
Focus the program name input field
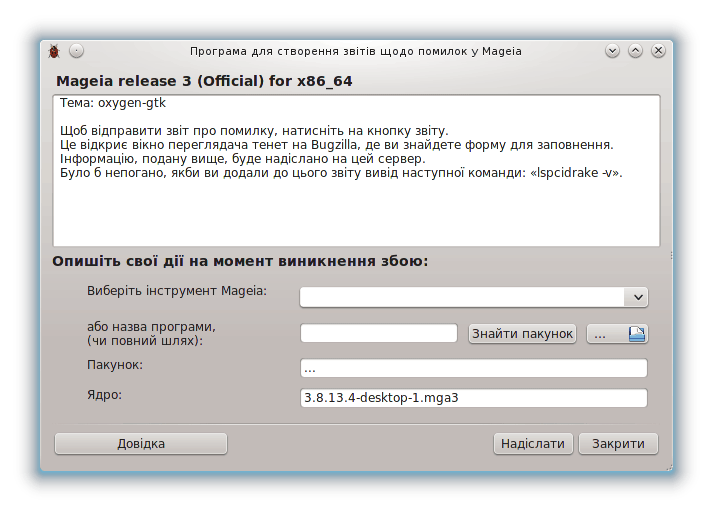coord(379,333)
